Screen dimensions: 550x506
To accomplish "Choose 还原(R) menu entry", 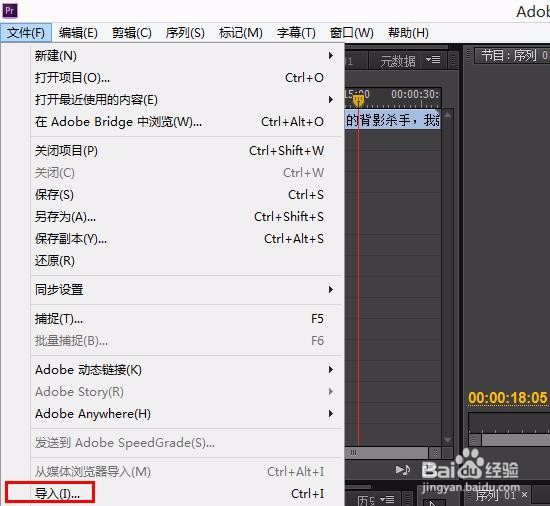I will click(x=186, y=261).
